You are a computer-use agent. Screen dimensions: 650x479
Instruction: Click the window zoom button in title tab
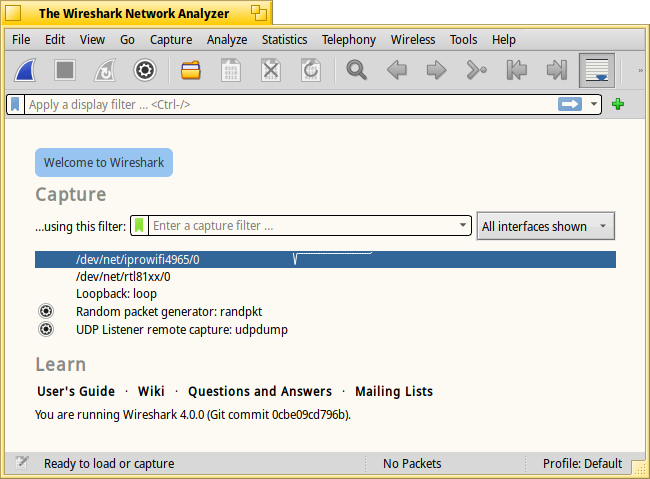click(x=259, y=13)
